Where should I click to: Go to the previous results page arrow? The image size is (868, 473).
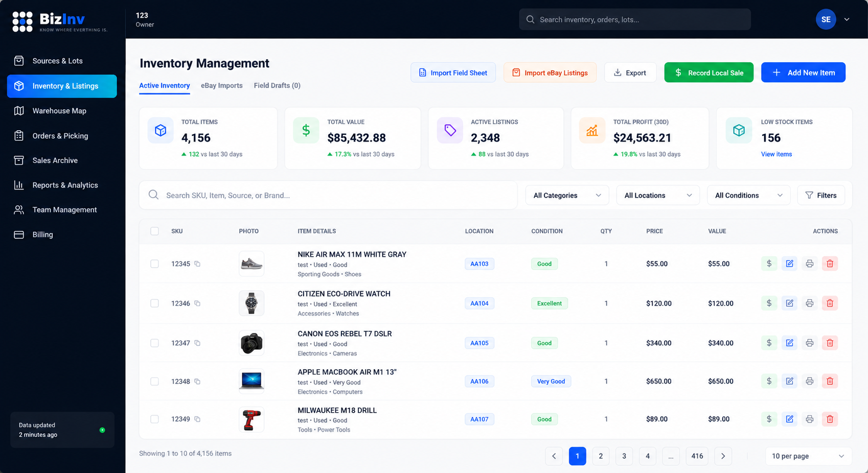point(554,456)
